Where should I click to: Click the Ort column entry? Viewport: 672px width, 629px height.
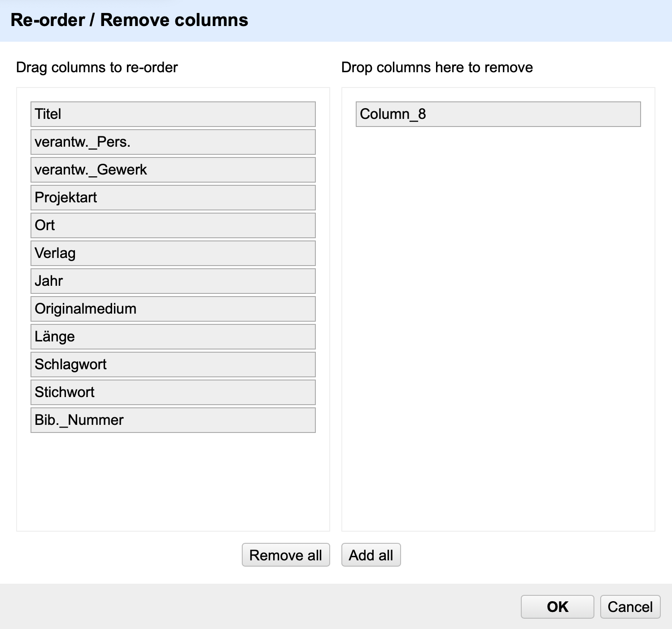[173, 225]
